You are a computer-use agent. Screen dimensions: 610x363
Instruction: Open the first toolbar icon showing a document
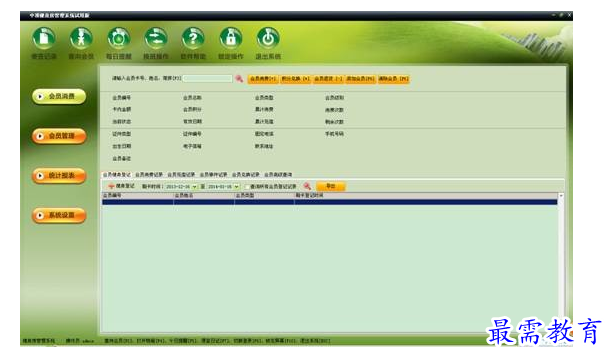tap(44, 38)
